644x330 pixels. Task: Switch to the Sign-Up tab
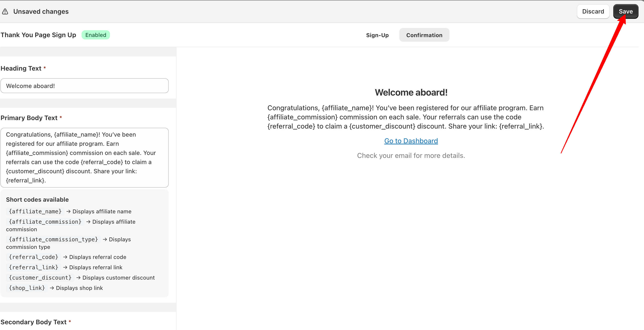click(x=377, y=35)
